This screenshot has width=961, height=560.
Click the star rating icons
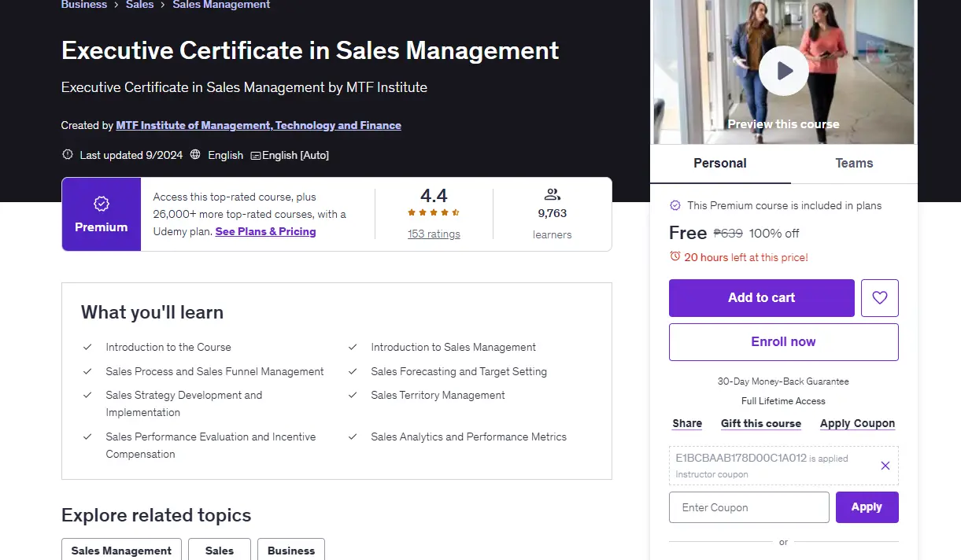tap(434, 213)
